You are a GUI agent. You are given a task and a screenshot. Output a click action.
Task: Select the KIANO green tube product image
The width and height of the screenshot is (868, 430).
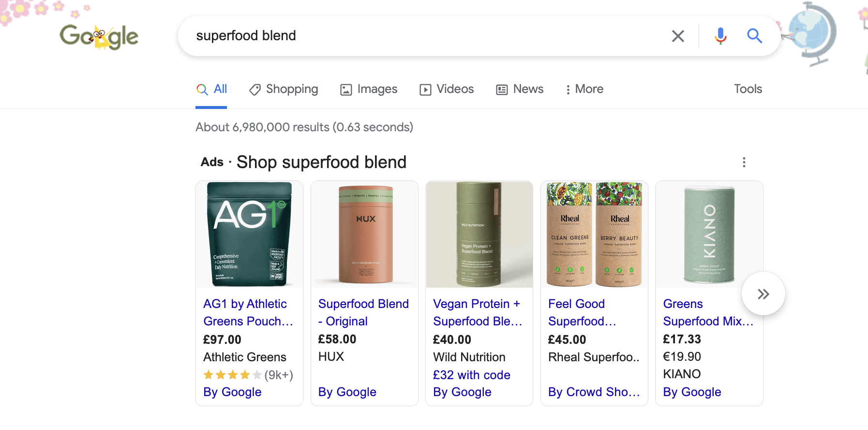point(709,235)
